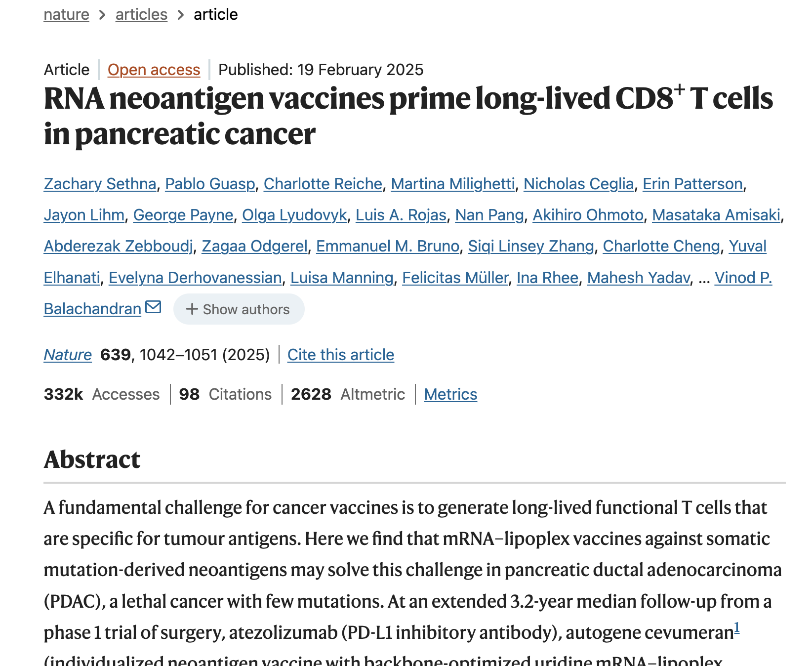This screenshot has width=812, height=666.
Task: Open author Evelyna Derhovanessian's details
Action: (x=195, y=278)
